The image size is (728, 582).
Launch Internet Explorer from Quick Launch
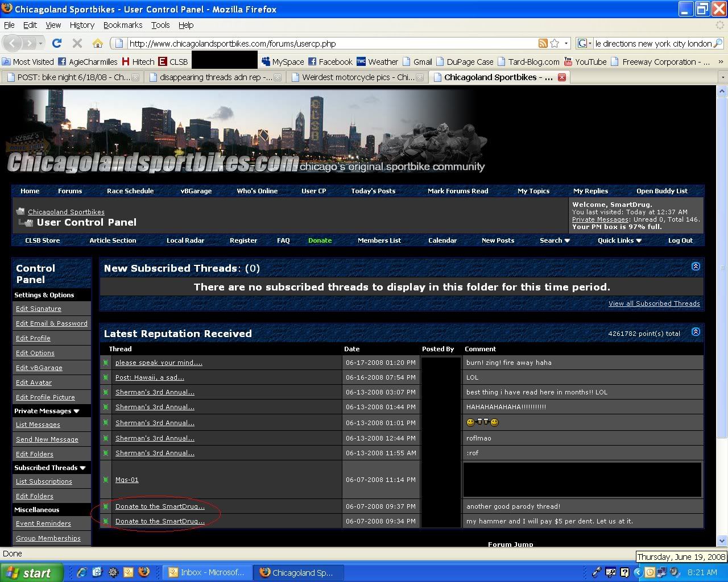[82, 572]
